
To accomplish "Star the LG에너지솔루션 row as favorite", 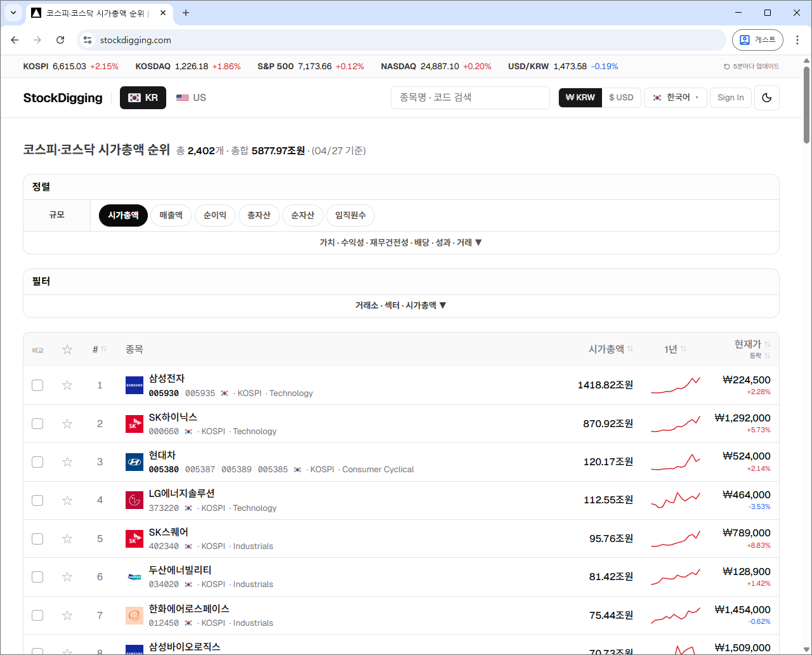I will pyautogui.click(x=67, y=500).
